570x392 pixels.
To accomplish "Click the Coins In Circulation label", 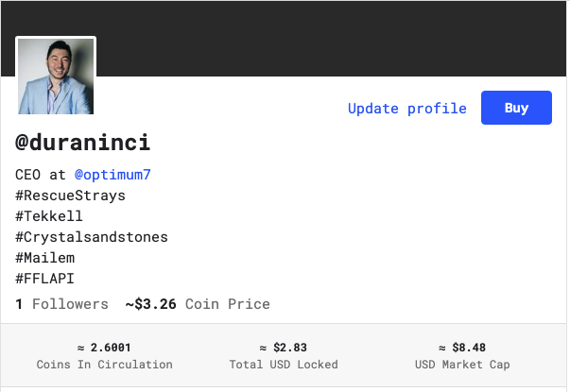I will click(105, 365).
